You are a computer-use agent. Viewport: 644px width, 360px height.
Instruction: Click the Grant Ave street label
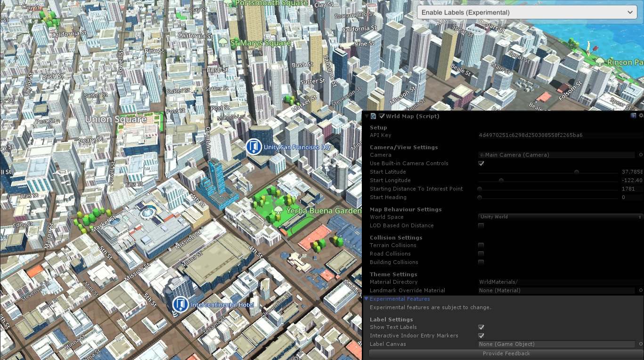pyautogui.click(x=208, y=140)
